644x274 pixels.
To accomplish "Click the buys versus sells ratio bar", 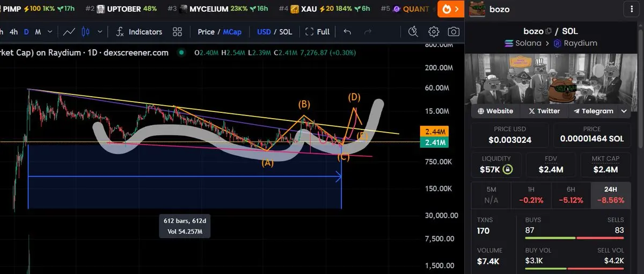I will (574, 239).
